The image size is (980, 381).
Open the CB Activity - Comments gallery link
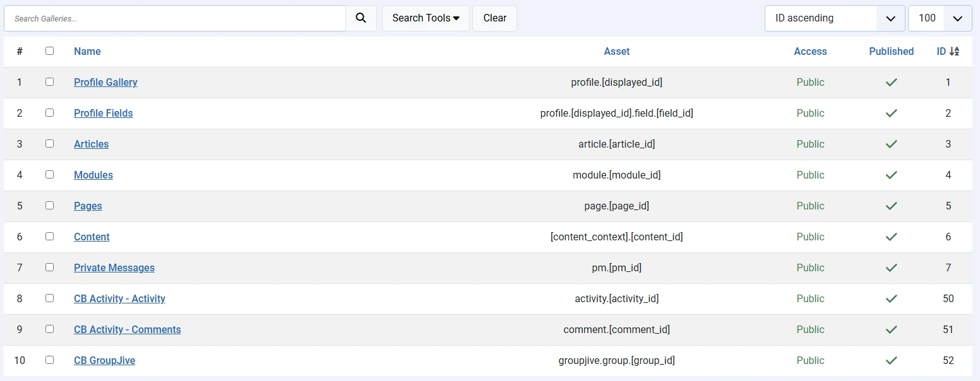click(127, 329)
